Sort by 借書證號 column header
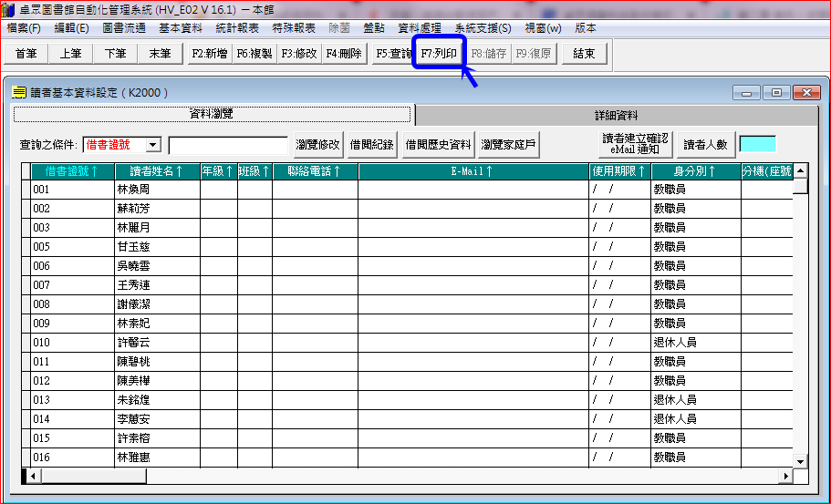Image resolution: width=831 pixels, height=504 pixels. (73, 171)
